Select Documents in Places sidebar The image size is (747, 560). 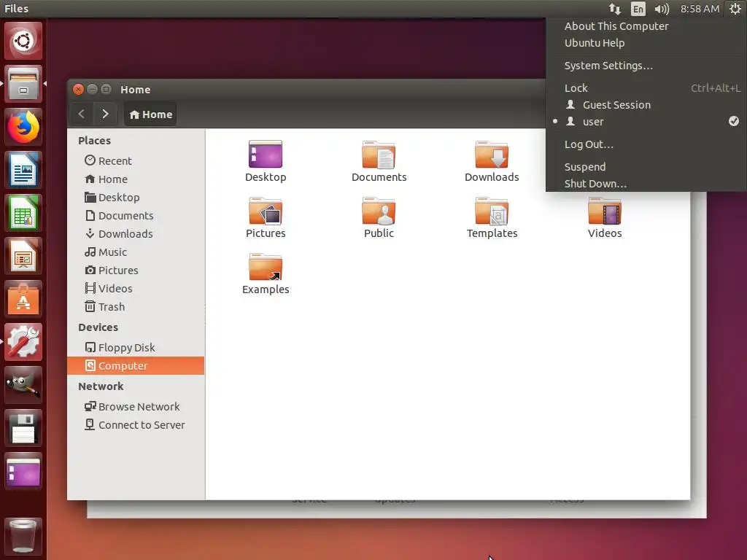pyautogui.click(x=136, y=216)
